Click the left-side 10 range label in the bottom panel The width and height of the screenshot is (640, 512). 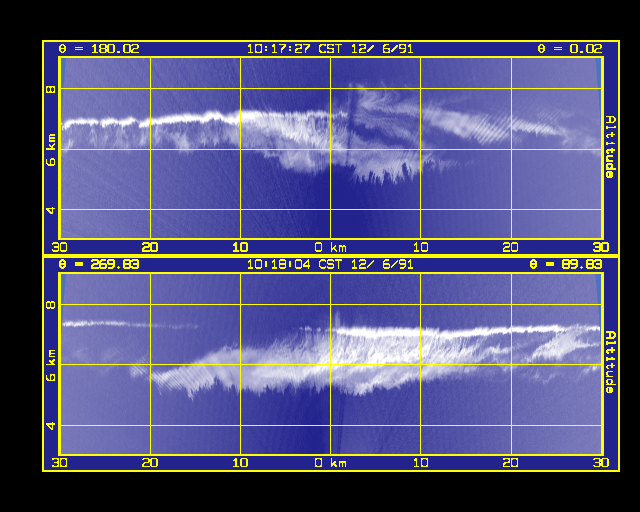tap(240, 463)
